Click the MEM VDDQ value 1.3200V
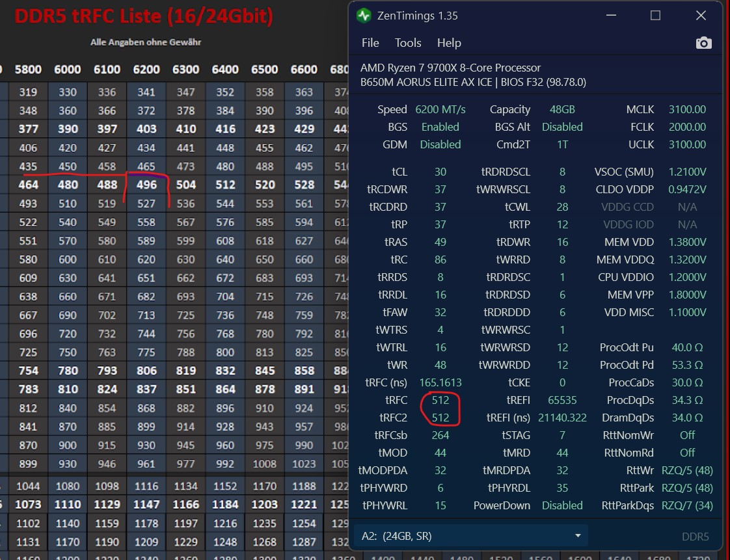The width and height of the screenshot is (730, 560). [687, 260]
